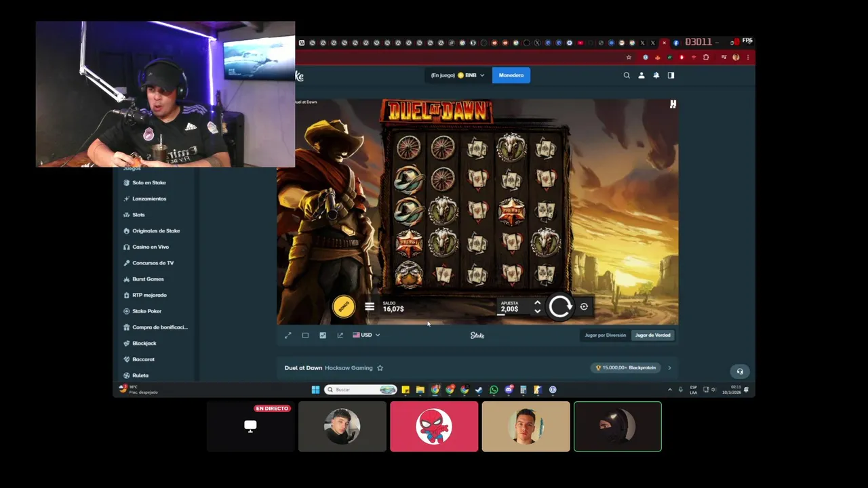
Task: Open Compra de bonificaciones in sidebar
Action: pos(160,327)
